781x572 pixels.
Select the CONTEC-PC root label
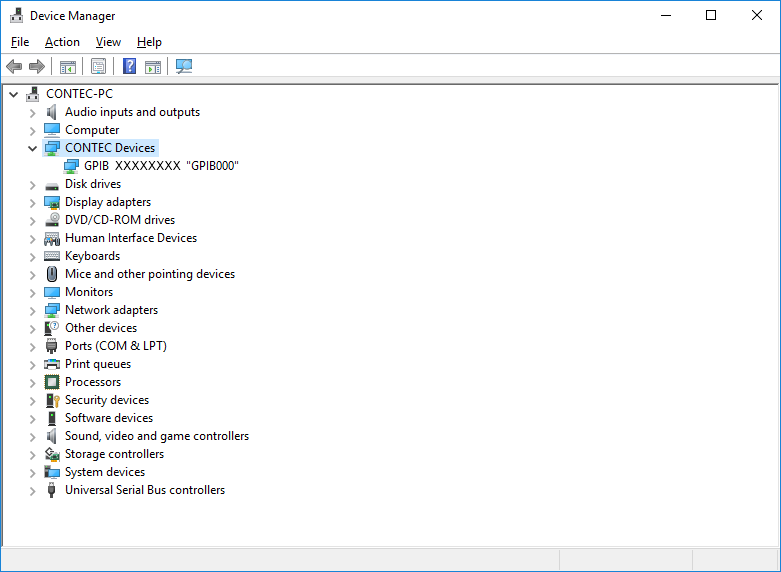coord(80,94)
